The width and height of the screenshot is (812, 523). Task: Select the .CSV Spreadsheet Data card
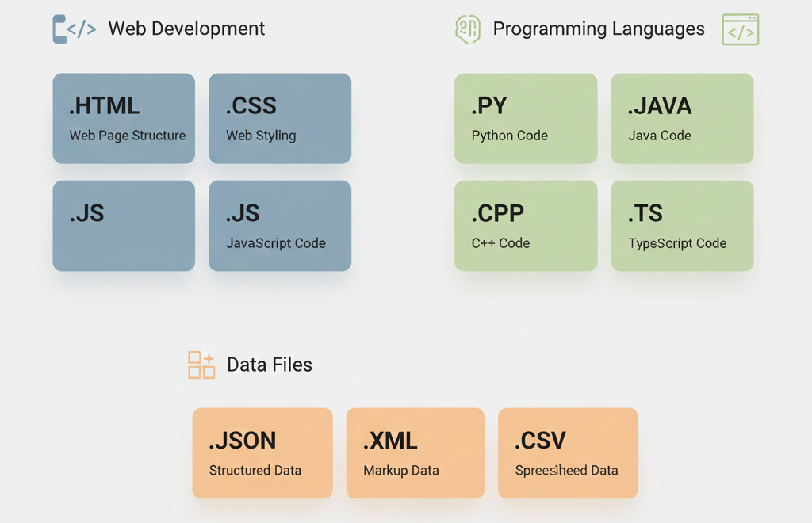tap(568, 452)
